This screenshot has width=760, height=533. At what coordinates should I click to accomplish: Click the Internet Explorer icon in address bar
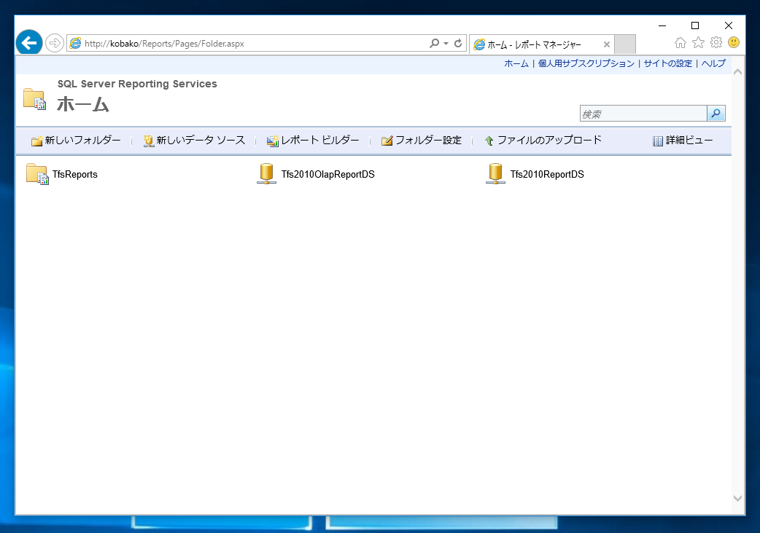pos(75,44)
